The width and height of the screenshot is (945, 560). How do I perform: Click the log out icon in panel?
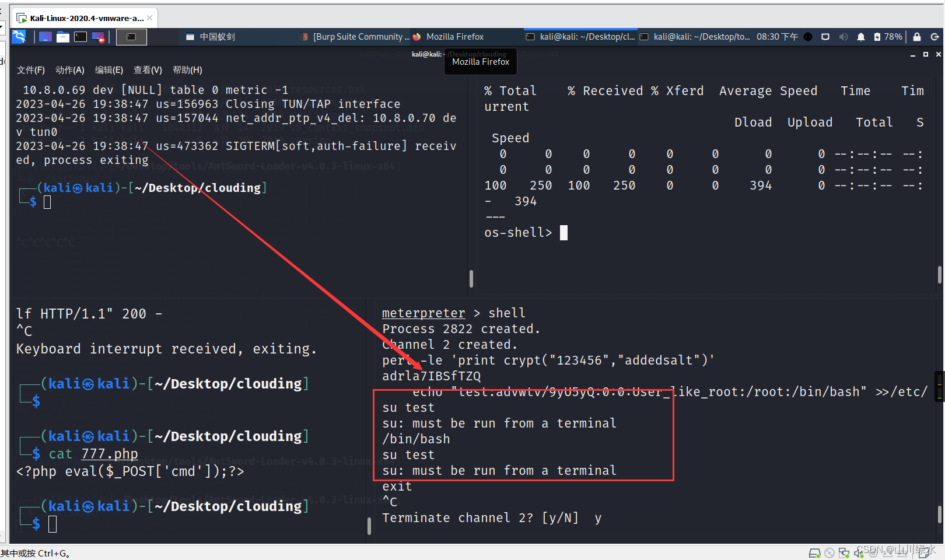click(935, 37)
